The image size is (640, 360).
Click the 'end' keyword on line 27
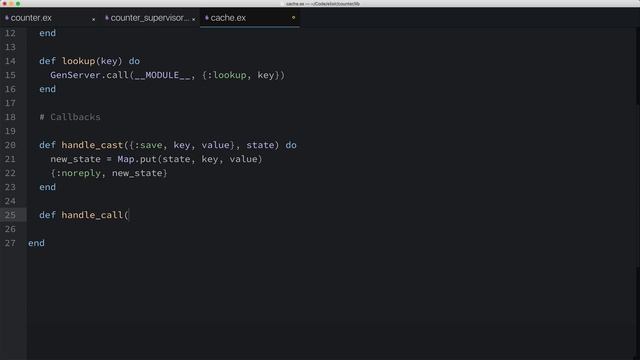pyautogui.click(x=36, y=243)
